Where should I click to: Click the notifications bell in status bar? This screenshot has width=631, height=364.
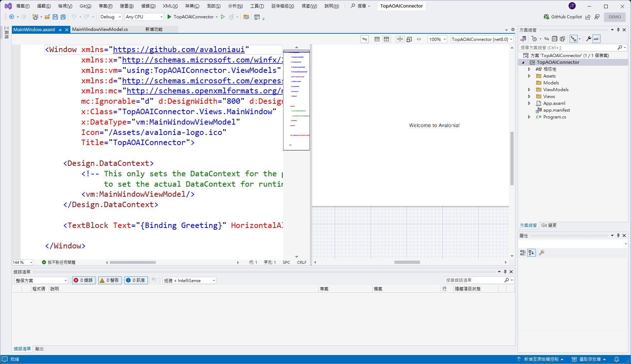coord(617,359)
